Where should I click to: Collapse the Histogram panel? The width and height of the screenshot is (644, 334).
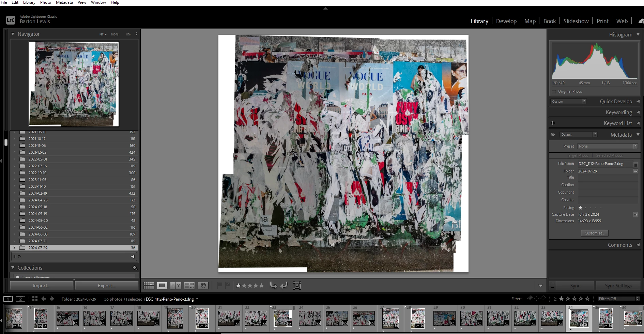coord(638,34)
